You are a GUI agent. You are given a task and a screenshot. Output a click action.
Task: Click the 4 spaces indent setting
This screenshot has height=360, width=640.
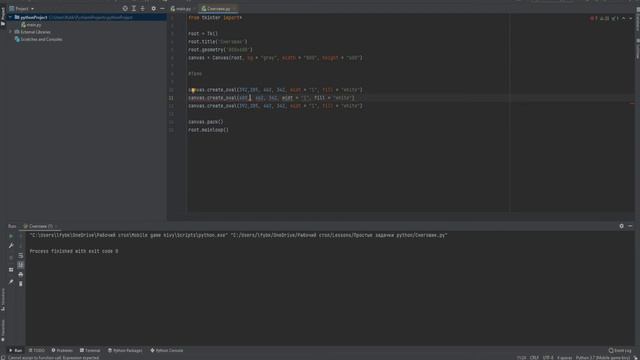(564, 358)
